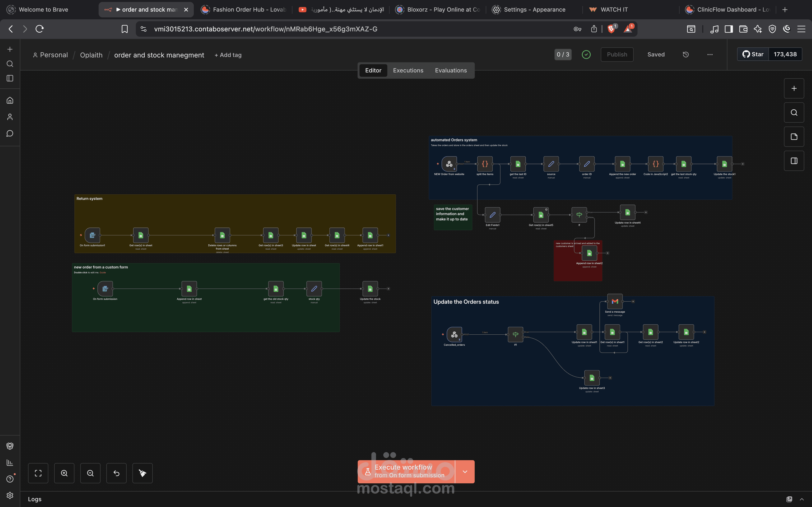Click the browser address bar URL
The height and width of the screenshot is (507, 812).
(x=265, y=29)
